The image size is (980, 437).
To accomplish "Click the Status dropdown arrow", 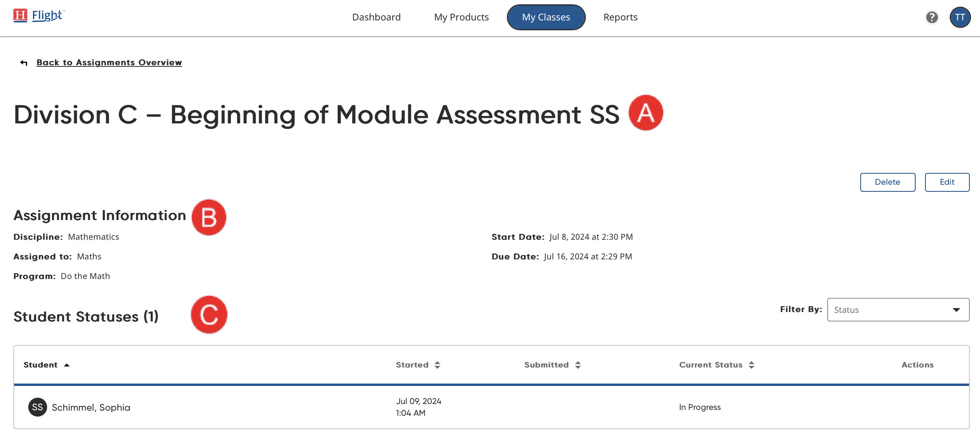I will coord(956,310).
